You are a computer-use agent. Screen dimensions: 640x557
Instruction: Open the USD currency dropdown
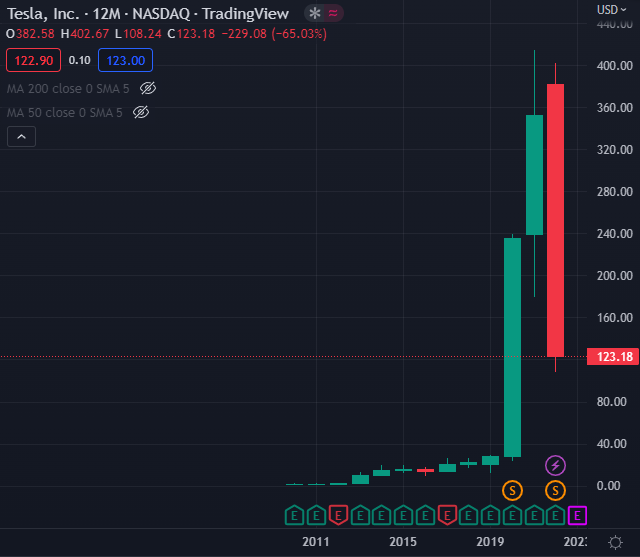point(611,9)
